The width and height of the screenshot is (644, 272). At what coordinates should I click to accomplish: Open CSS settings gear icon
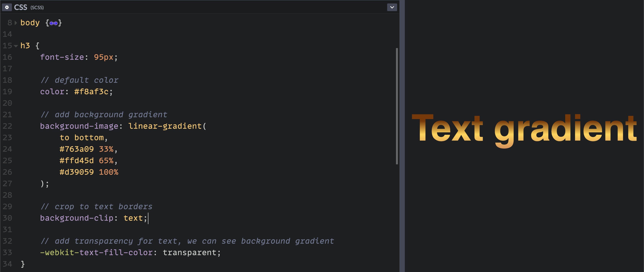pos(7,7)
